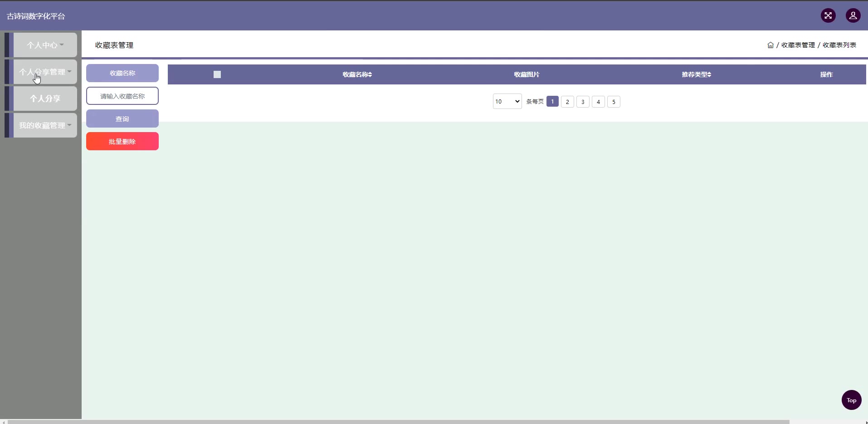Sort by 推荐类型 column arrows
Viewport: 868px width, 424px height.
coord(709,74)
